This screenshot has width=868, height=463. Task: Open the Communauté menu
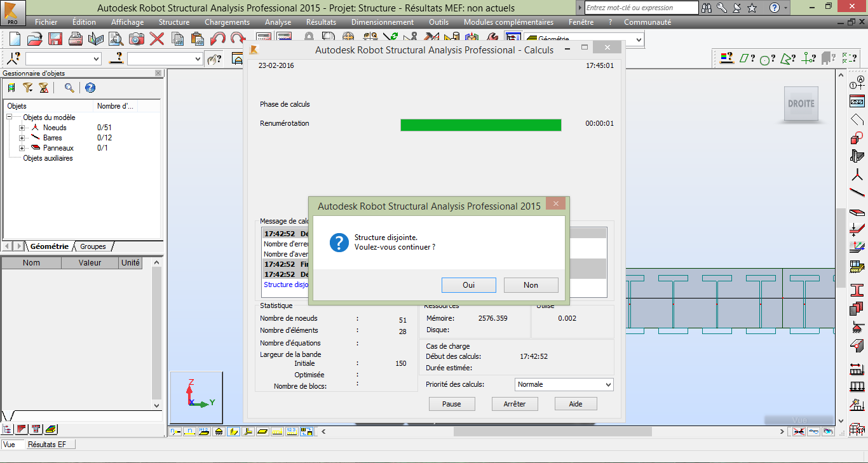648,22
